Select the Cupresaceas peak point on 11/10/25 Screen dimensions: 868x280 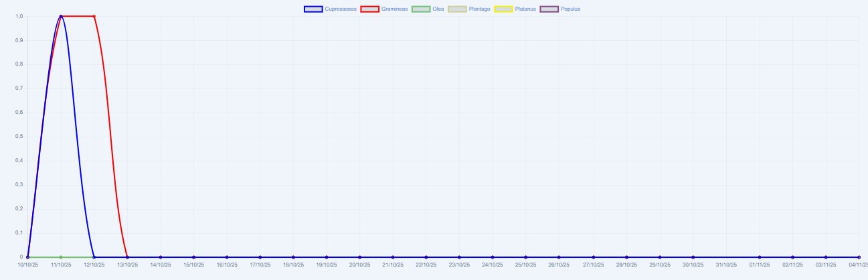[61, 16]
